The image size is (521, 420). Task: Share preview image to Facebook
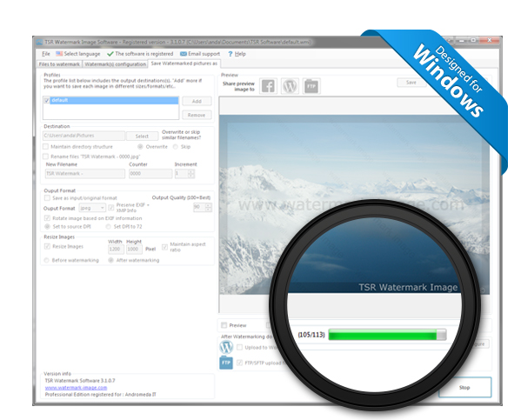pos(268,86)
